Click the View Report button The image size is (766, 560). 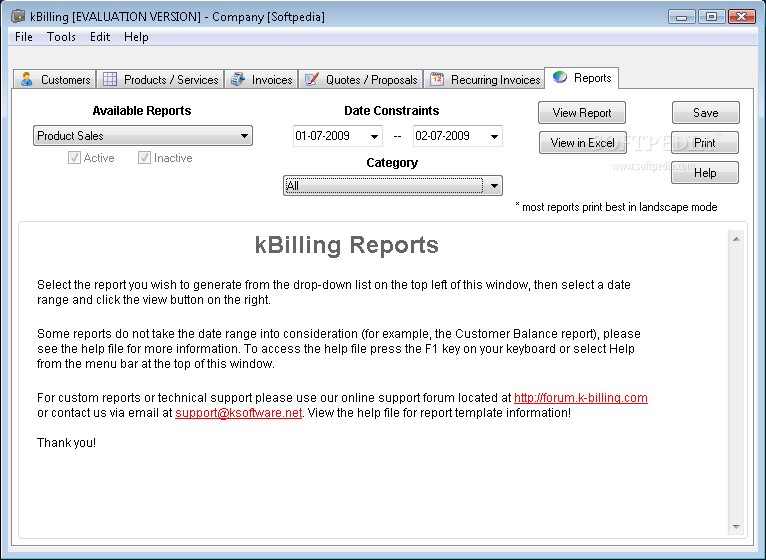coord(582,113)
